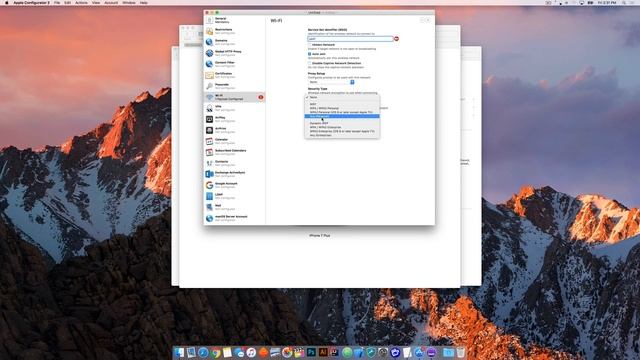
Task: Select the Wi-Fi payload row
Action: coord(234,97)
